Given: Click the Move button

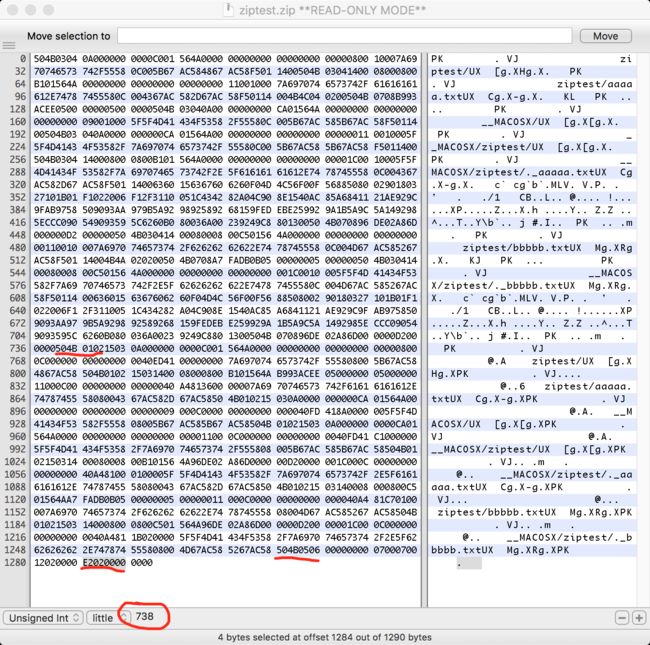Looking at the screenshot, I should coord(606,36).
